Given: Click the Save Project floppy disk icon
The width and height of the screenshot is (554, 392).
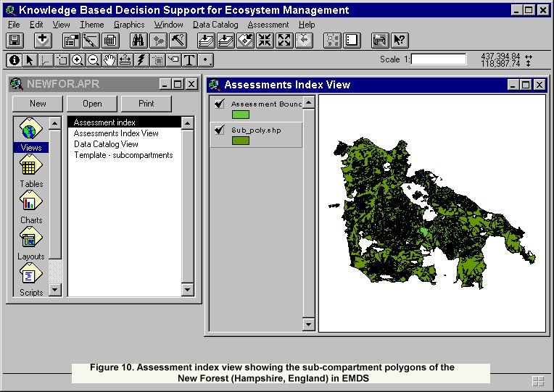Looking at the screenshot, I should 15,41.
